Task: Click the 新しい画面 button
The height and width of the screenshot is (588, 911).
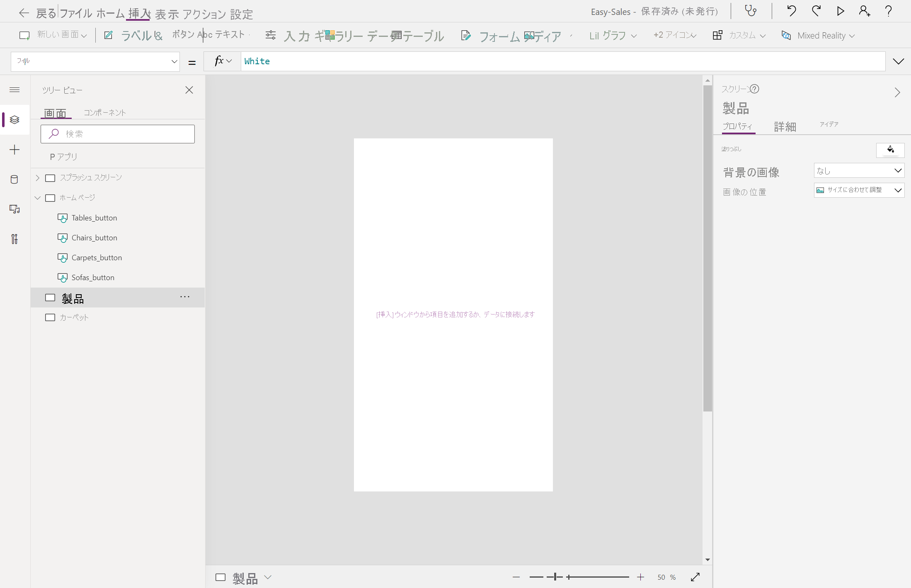Action: click(x=53, y=35)
